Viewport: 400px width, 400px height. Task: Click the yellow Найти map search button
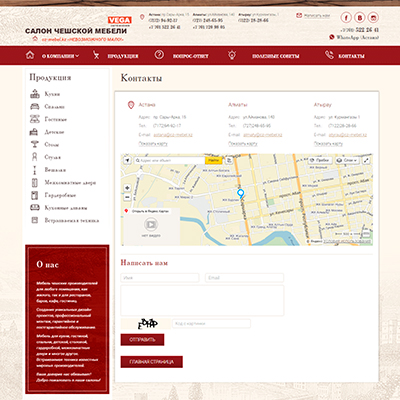[214, 160]
